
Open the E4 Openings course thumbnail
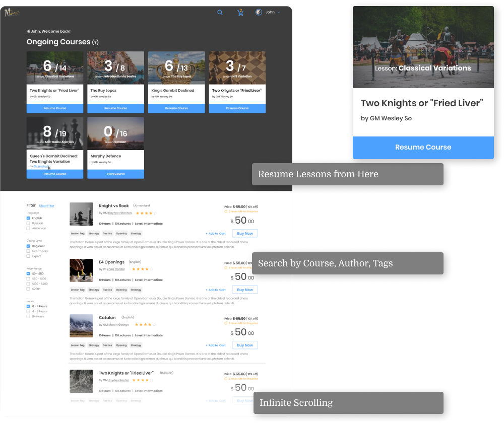[x=81, y=270]
